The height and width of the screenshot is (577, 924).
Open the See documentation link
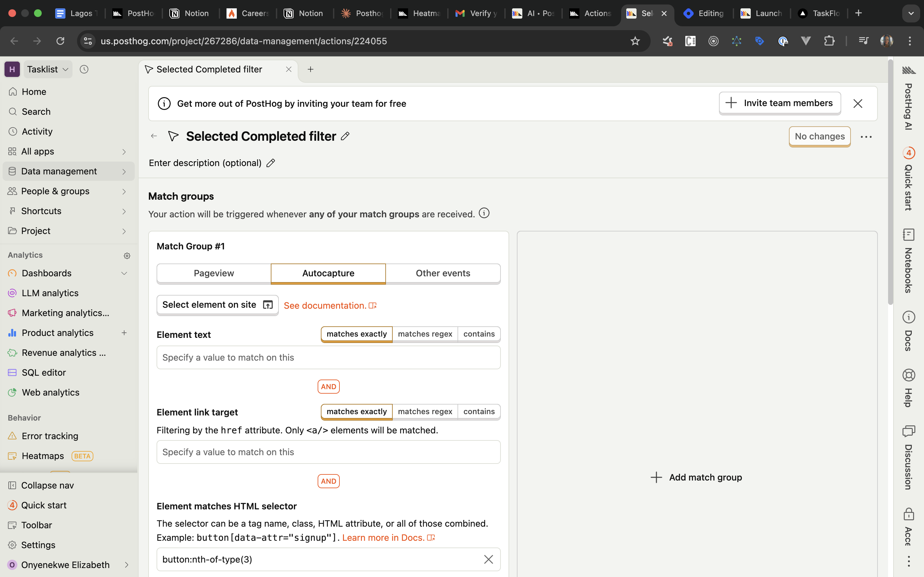(x=330, y=306)
